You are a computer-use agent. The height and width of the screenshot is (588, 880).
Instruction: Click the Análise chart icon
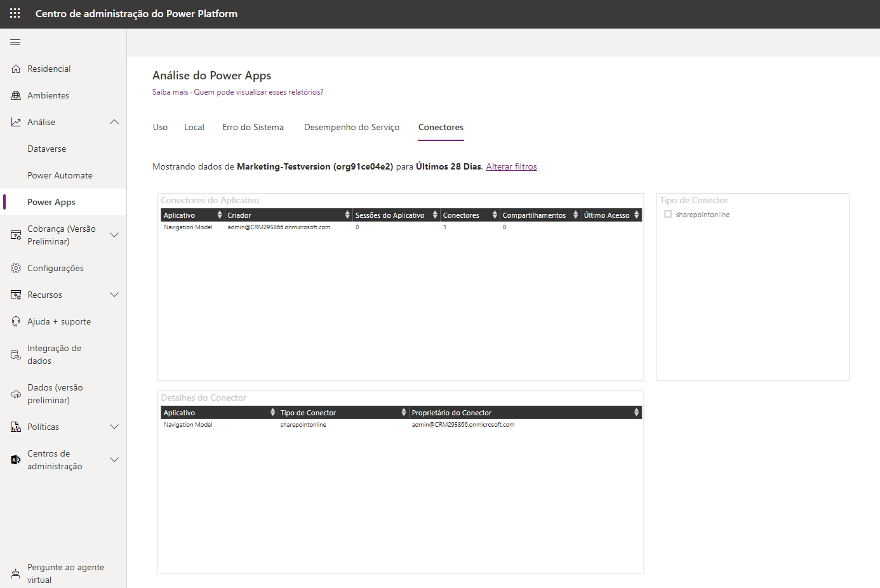[x=16, y=122]
